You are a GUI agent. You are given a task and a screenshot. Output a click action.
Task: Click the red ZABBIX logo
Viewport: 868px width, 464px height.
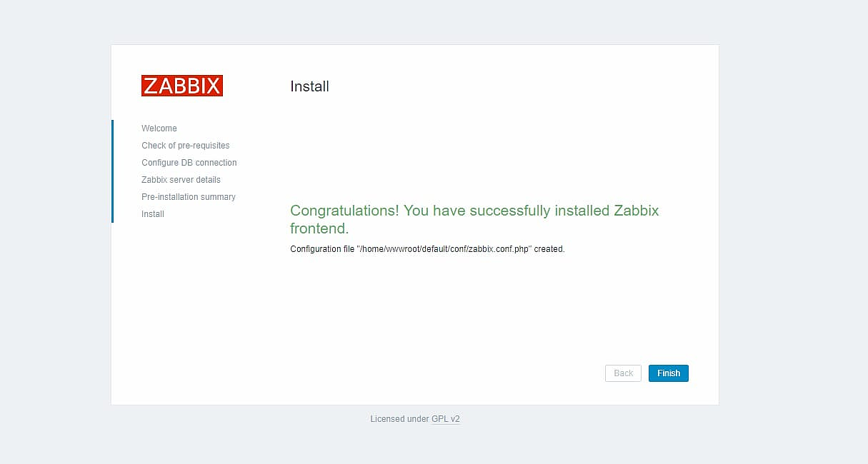pos(182,86)
